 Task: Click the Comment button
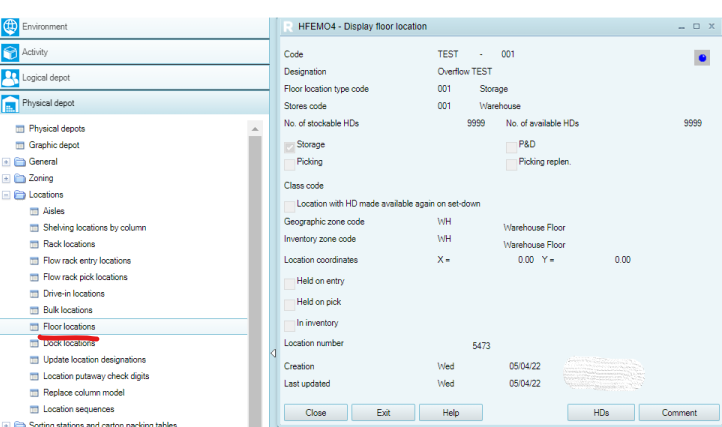[x=678, y=413]
